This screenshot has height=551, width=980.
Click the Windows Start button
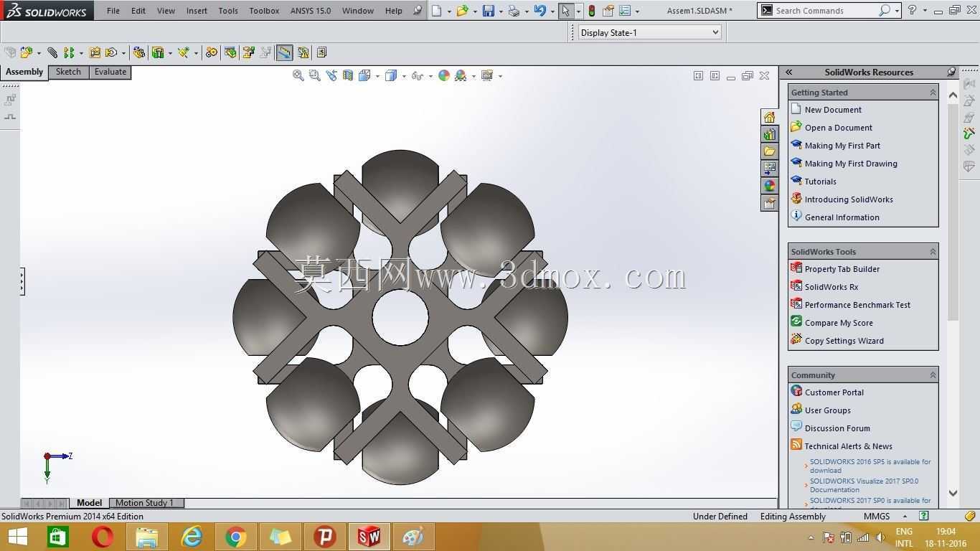click(17, 537)
